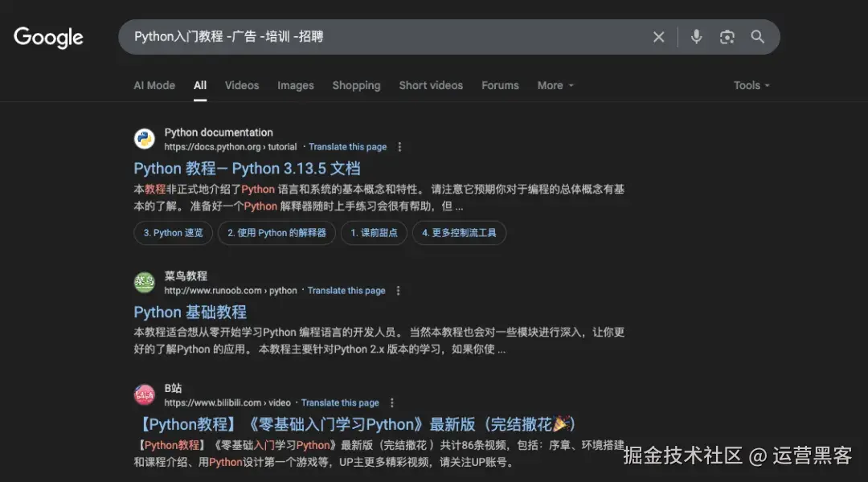The image size is (868, 482).
Task: Click the B站 Bilibili favicon
Action: (144, 394)
